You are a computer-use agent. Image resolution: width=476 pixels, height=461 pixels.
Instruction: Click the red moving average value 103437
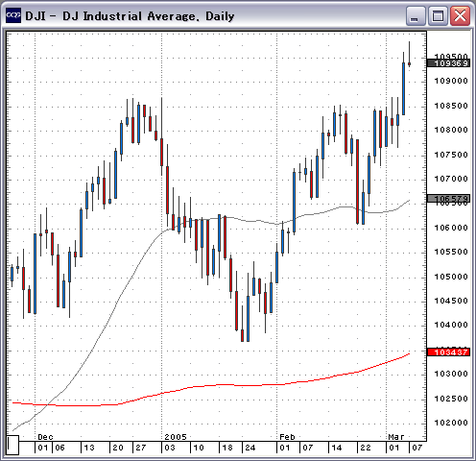pyautogui.click(x=449, y=352)
